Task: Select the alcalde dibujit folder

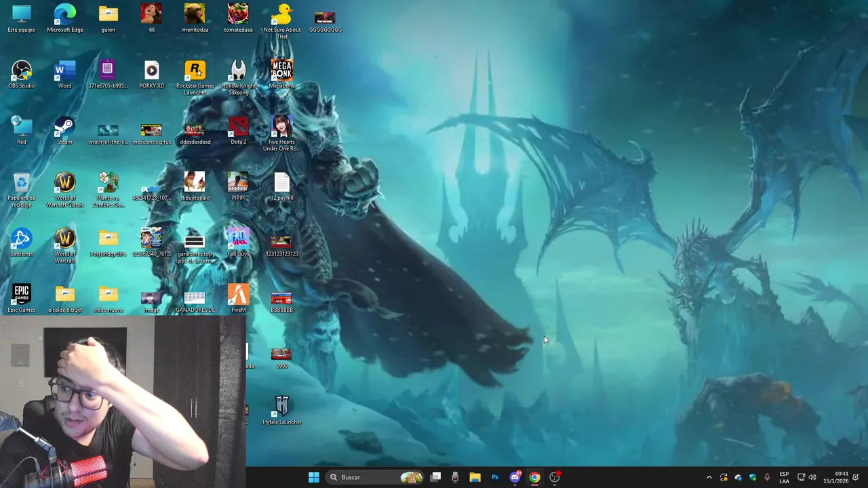Action: (65, 299)
